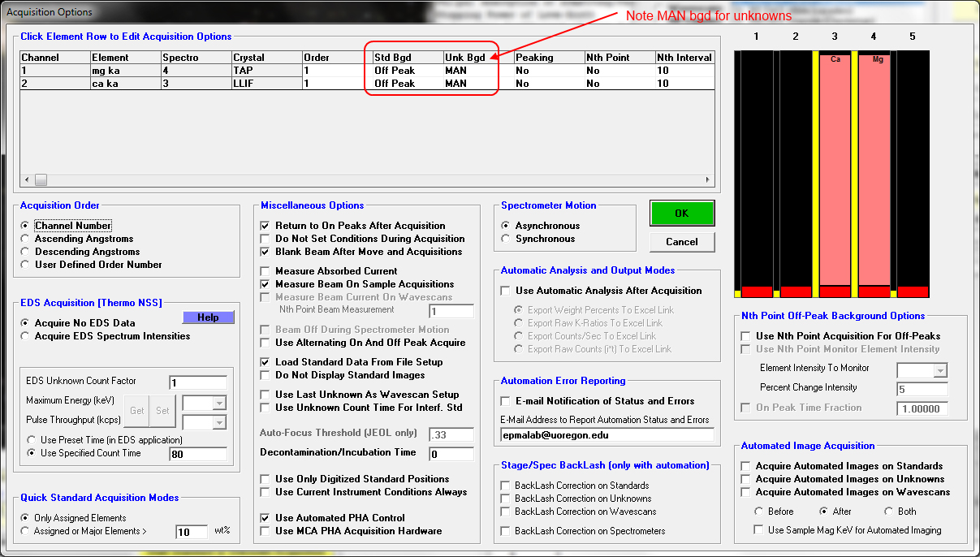Click the pink Ca spectrometer bar
The image size is (980, 557).
click(x=835, y=171)
